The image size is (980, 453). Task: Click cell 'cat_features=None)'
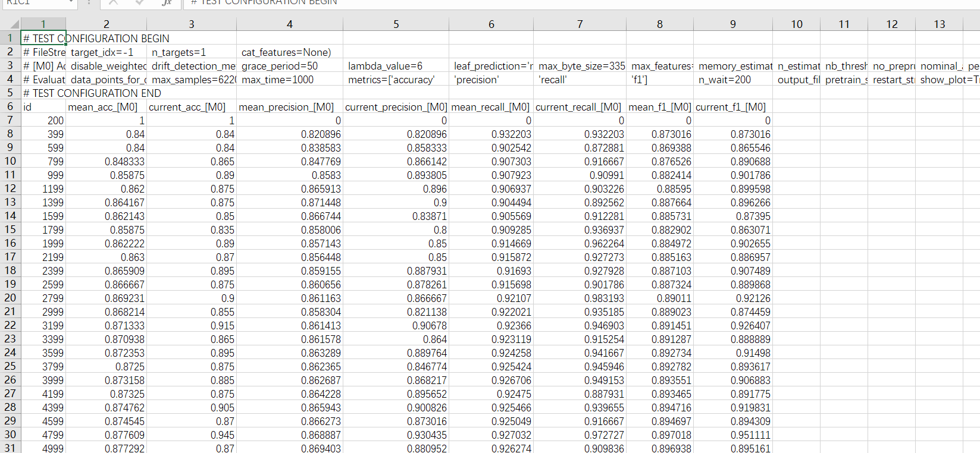(x=290, y=52)
